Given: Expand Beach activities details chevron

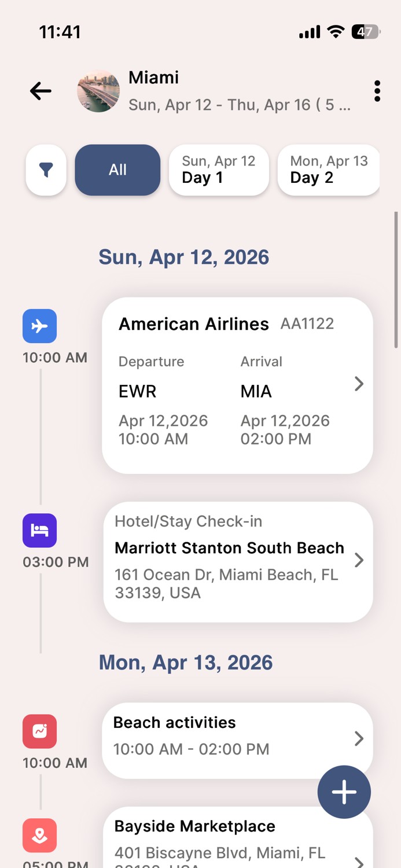Looking at the screenshot, I should tap(359, 738).
